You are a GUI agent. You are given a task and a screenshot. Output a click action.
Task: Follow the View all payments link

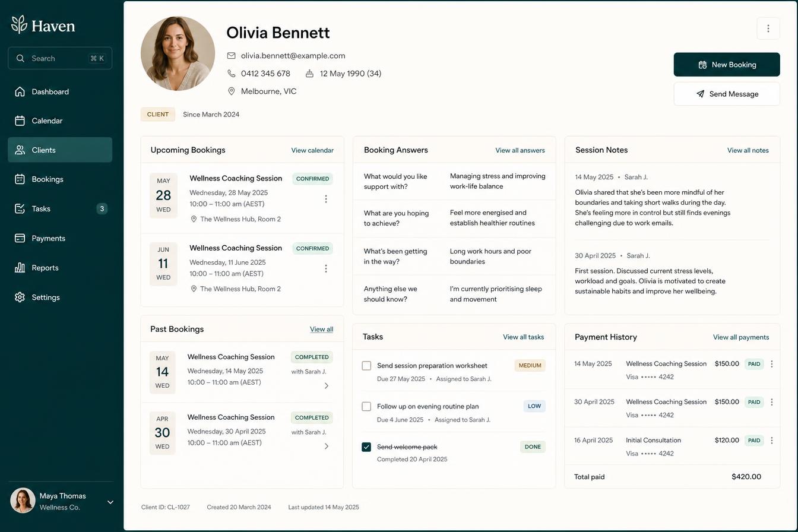741,337
